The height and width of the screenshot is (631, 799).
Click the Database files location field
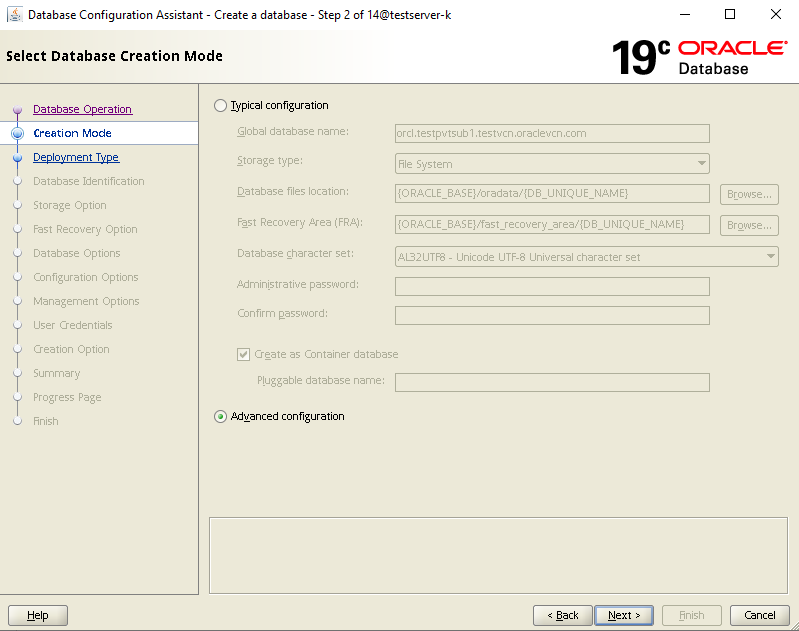coord(552,194)
